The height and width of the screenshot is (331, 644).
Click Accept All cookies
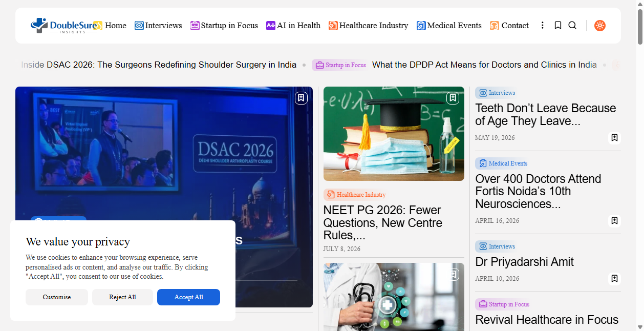pos(188,297)
